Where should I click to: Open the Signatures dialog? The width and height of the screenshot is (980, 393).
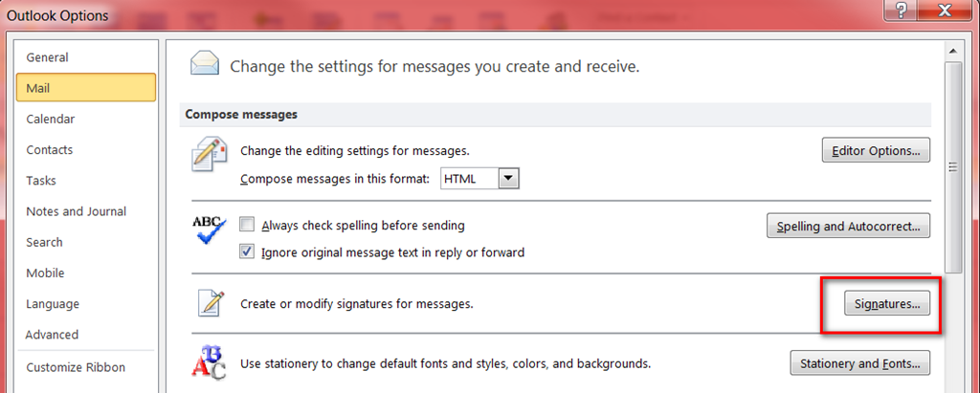click(886, 304)
